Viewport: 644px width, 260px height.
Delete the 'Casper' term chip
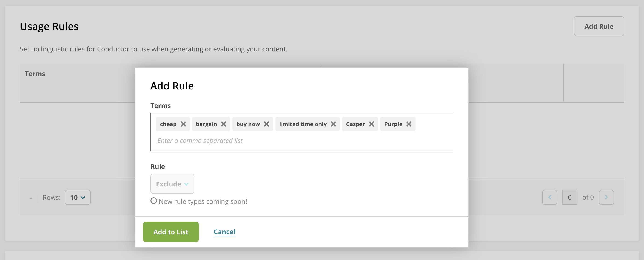tap(372, 124)
